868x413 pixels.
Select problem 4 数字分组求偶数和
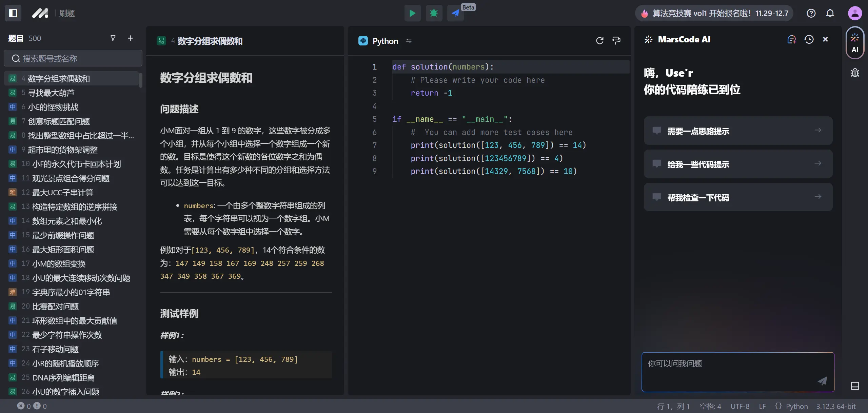pos(71,79)
